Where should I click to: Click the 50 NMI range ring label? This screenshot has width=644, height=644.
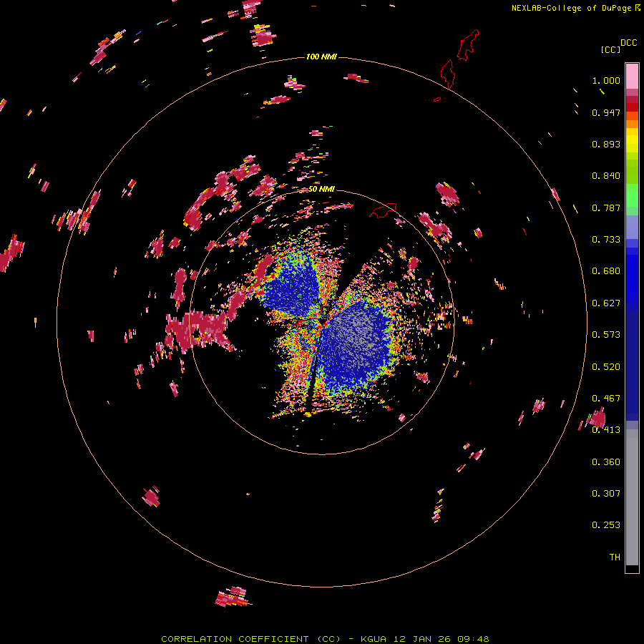coord(321,189)
